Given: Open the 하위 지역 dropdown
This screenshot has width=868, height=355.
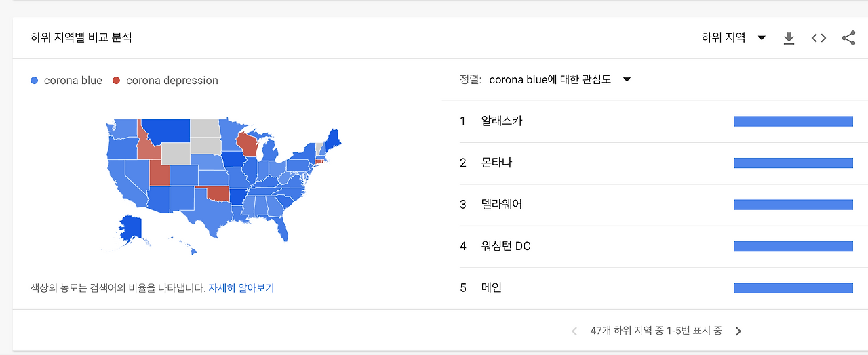Looking at the screenshot, I should (733, 38).
